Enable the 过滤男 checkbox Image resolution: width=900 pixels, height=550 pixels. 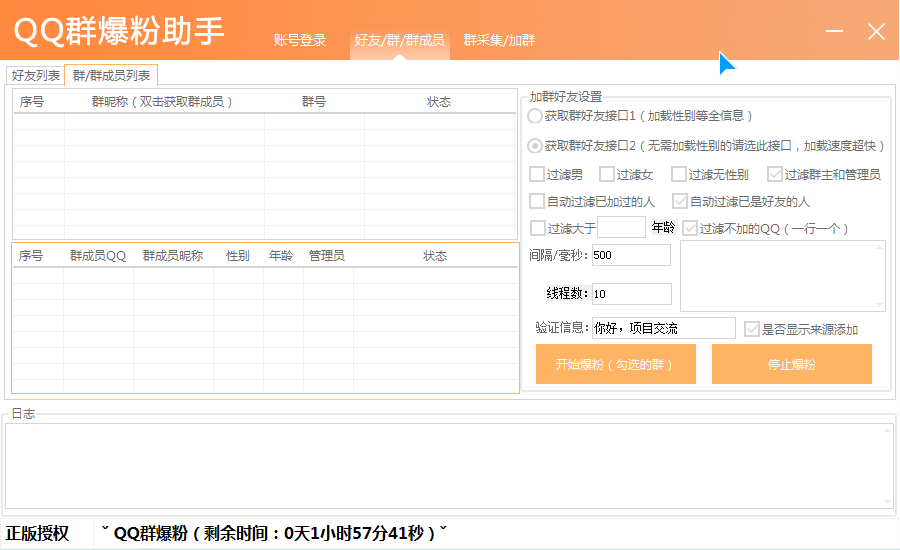pos(538,174)
